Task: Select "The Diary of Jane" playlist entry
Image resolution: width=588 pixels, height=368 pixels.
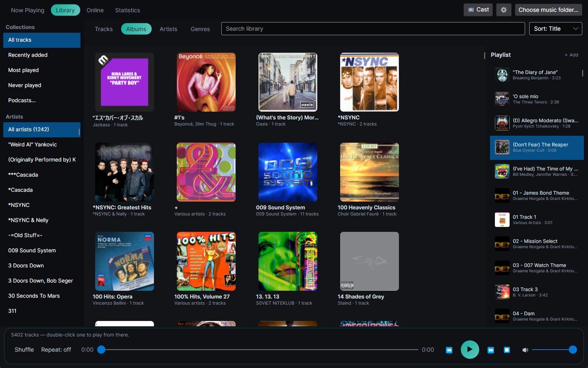Action: point(537,75)
